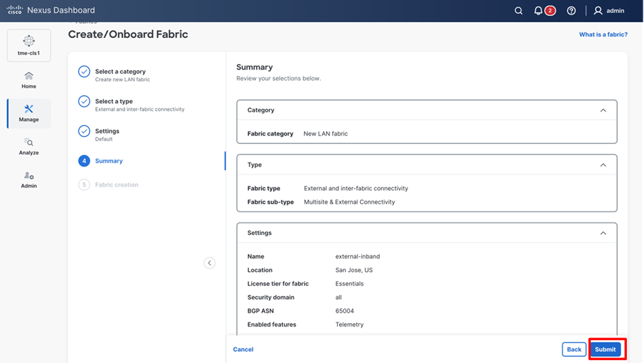The height and width of the screenshot is (363, 644).
Task: Go to Home in sidebar
Action: (29, 80)
